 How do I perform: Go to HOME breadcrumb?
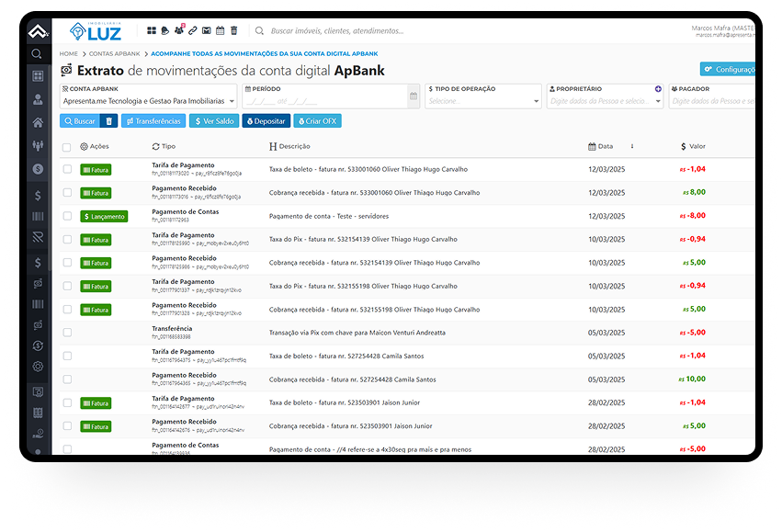(69, 54)
